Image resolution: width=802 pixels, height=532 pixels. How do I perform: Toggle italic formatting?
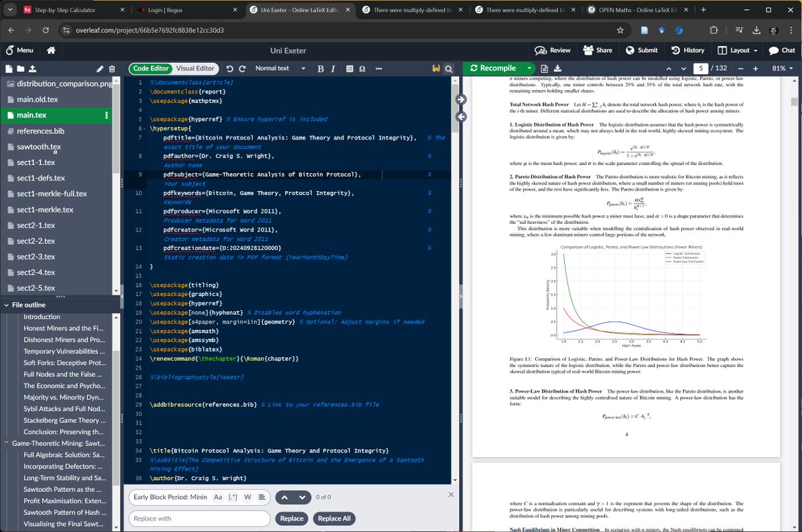coord(333,68)
